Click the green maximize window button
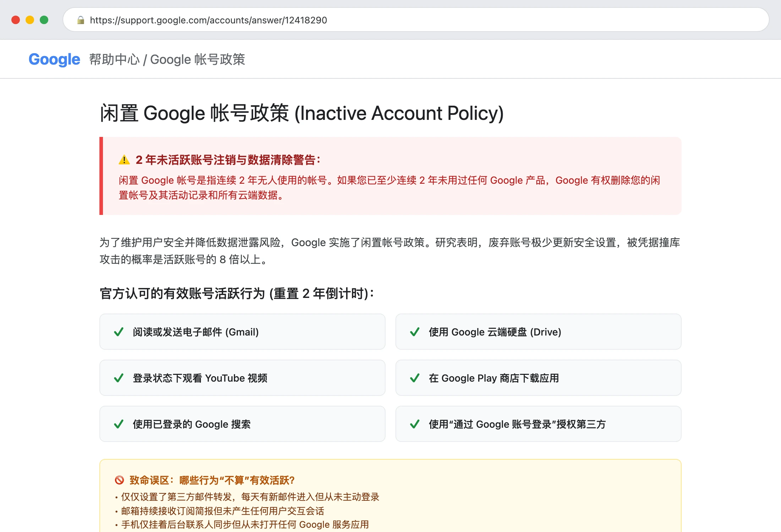Image resolution: width=781 pixels, height=532 pixels. tap(44, 20)
